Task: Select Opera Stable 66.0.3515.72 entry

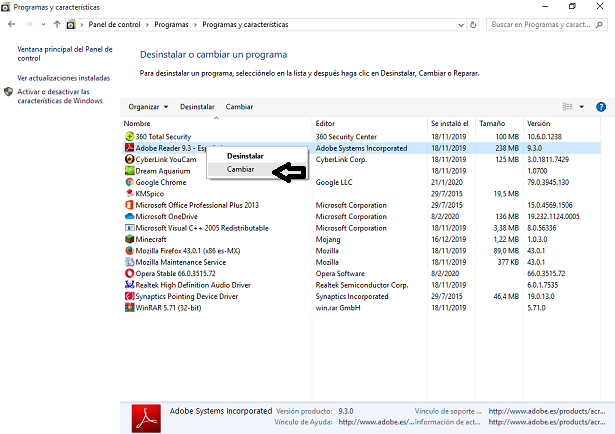Action: pyautogui.click(x=175, y=273)
